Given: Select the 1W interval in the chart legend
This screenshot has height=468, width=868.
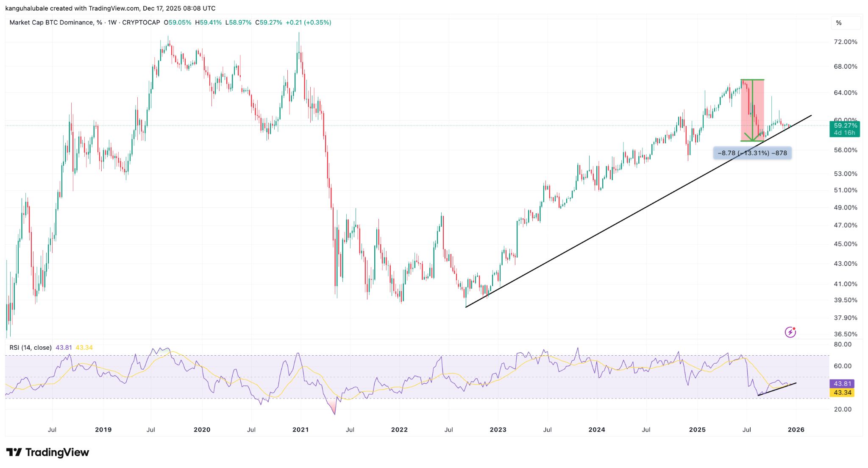Looking at the screenshot, I should (x=112, y=22).
